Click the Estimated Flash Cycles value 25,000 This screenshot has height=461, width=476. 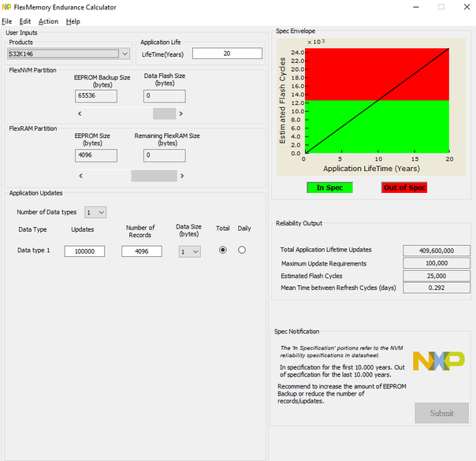click(437, 276)
